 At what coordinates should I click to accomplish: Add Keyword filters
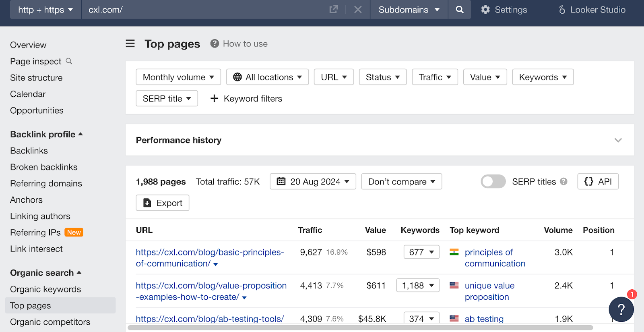click(246, 98)
